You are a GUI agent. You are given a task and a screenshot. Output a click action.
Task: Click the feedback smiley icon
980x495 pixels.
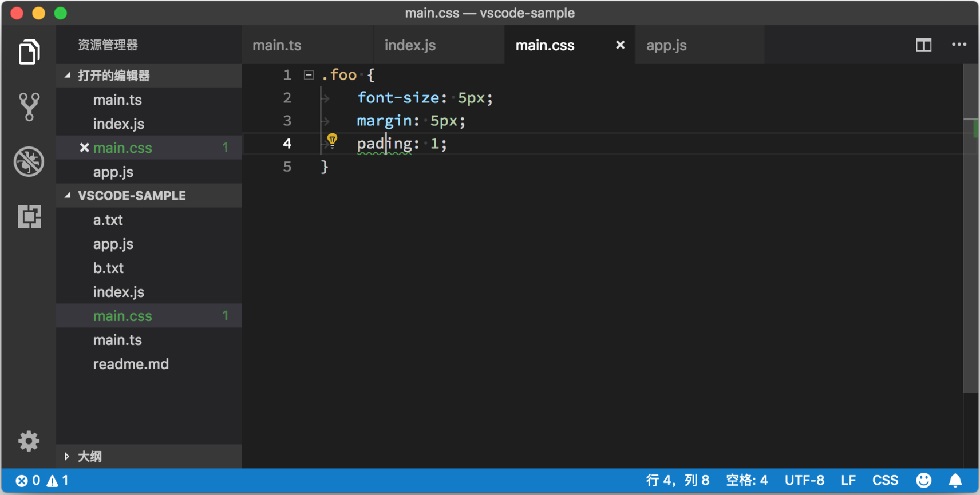[x=923, y=480]
